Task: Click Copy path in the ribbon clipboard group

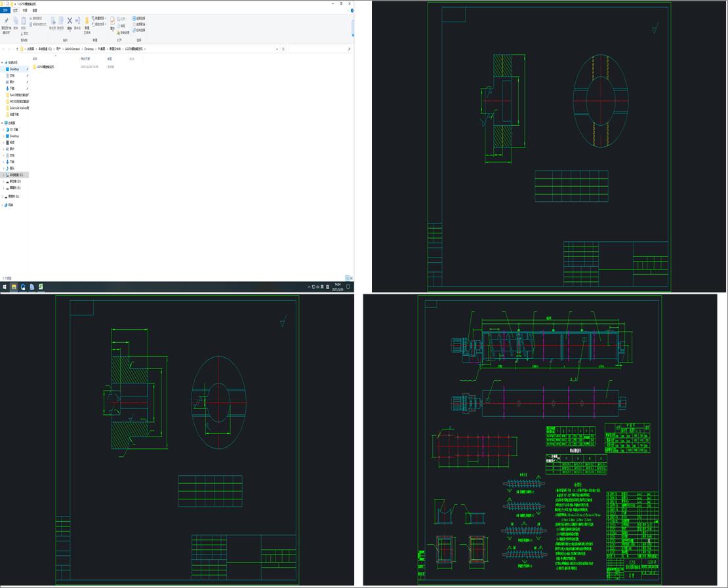Action: (x=36, y=18)
